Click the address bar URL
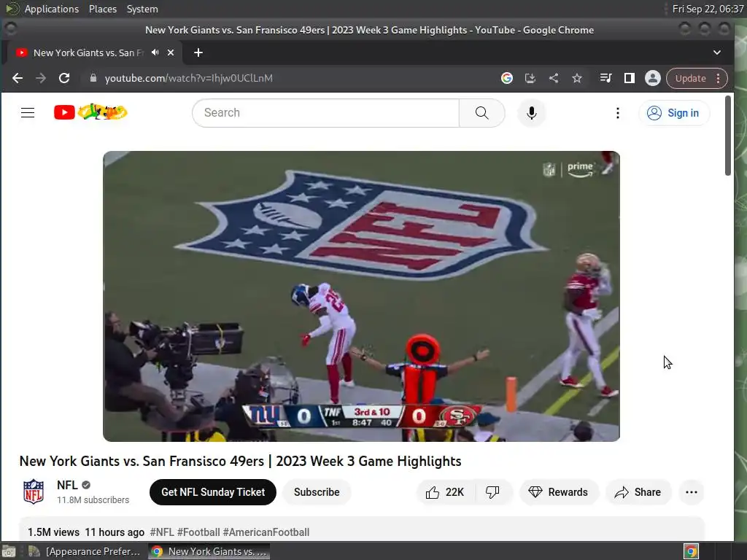This screenshot has height=560, width=747. tap(189, 78)
